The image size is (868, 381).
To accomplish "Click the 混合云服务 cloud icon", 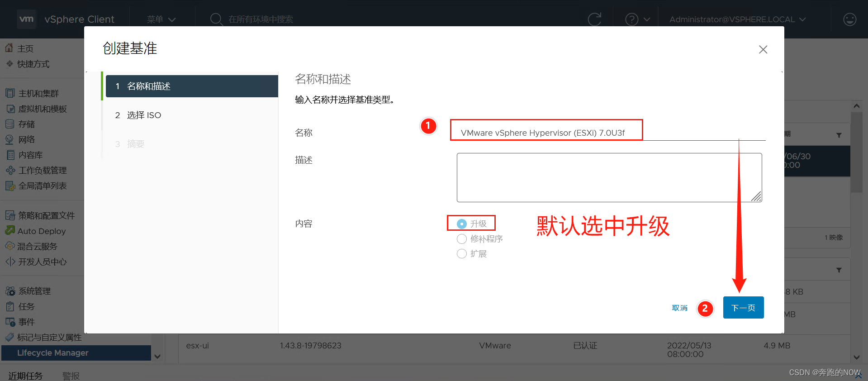I will pos(10,246).
